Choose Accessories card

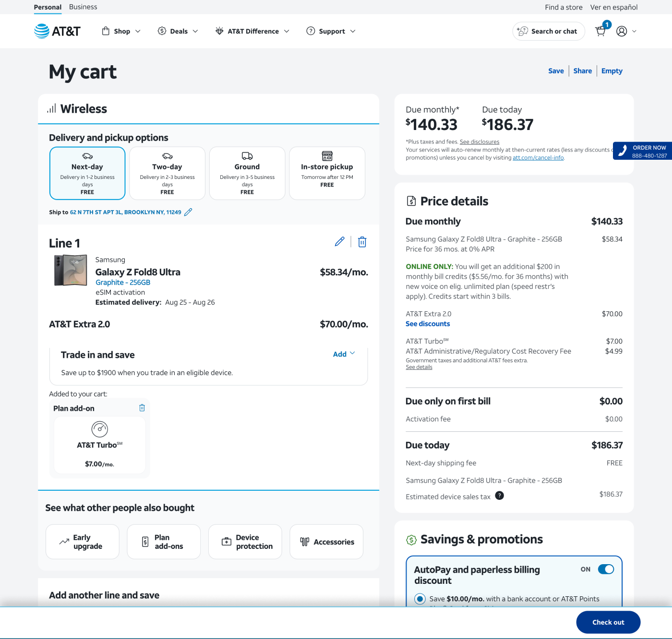point(326,542)
